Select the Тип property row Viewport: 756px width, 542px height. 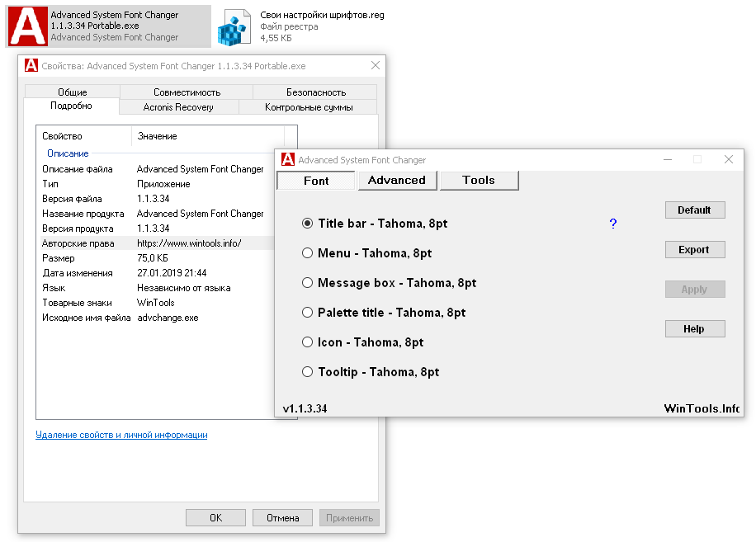pyautogui.click(x=155, y=184)
